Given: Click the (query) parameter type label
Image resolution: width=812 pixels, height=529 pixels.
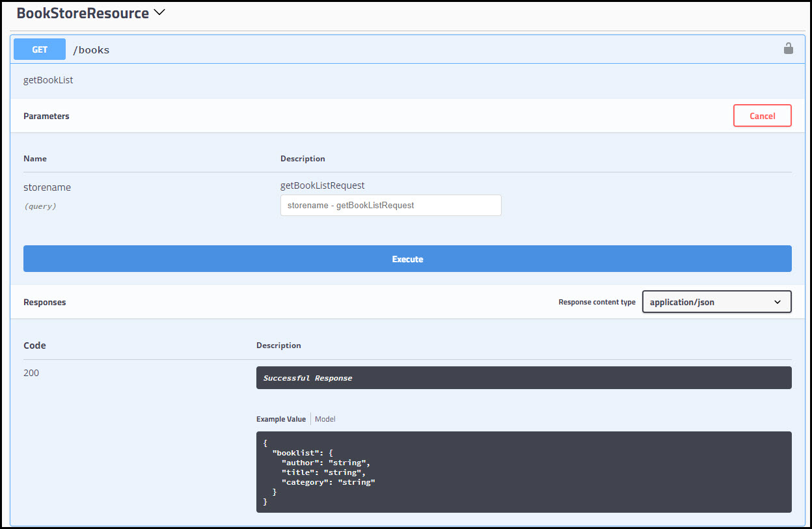Looking at the screenshot, I should click(x=40, y=206).
